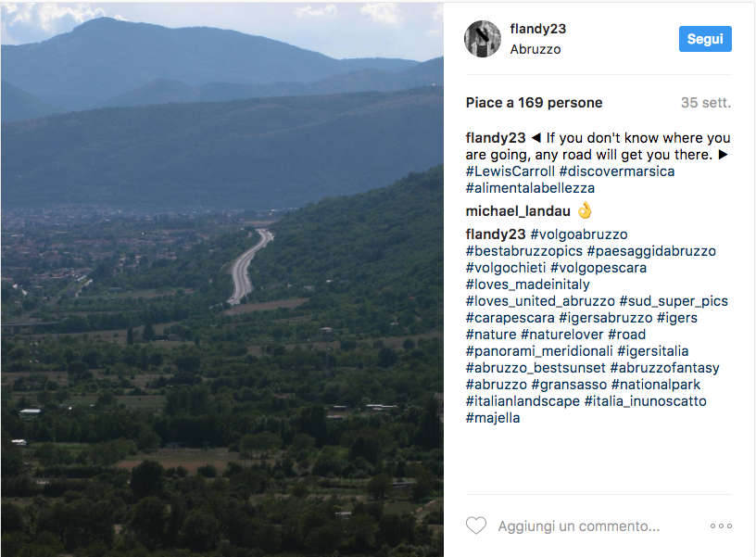This screenshot has width=756, height=557.
Task: Open the three-dots more options menu
Action: coord(721,525)
